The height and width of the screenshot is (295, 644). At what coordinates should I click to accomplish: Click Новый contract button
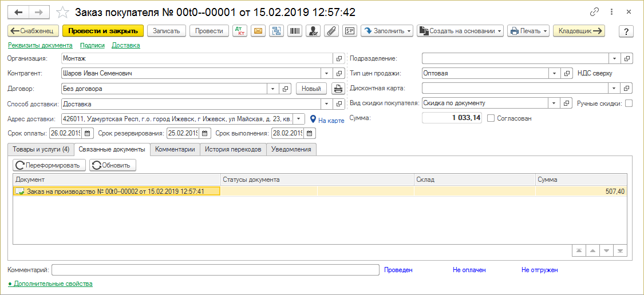pos(311,88)
